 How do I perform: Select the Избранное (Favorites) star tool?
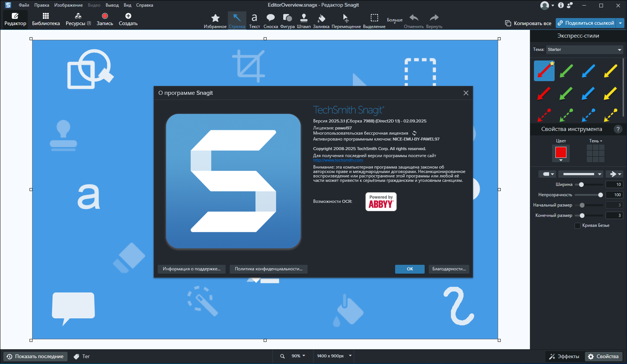pos(215,21)
